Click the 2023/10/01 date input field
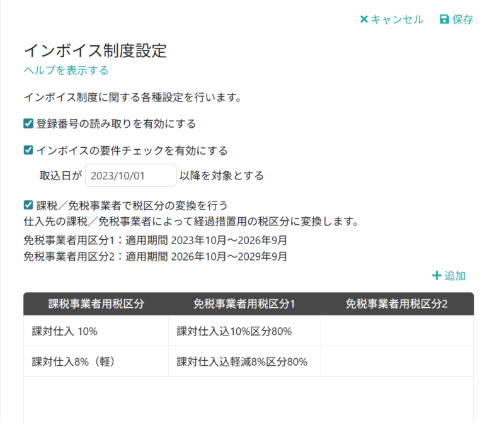Image resolution: width=504 pixels, height=423 pixels. (131, 176)
